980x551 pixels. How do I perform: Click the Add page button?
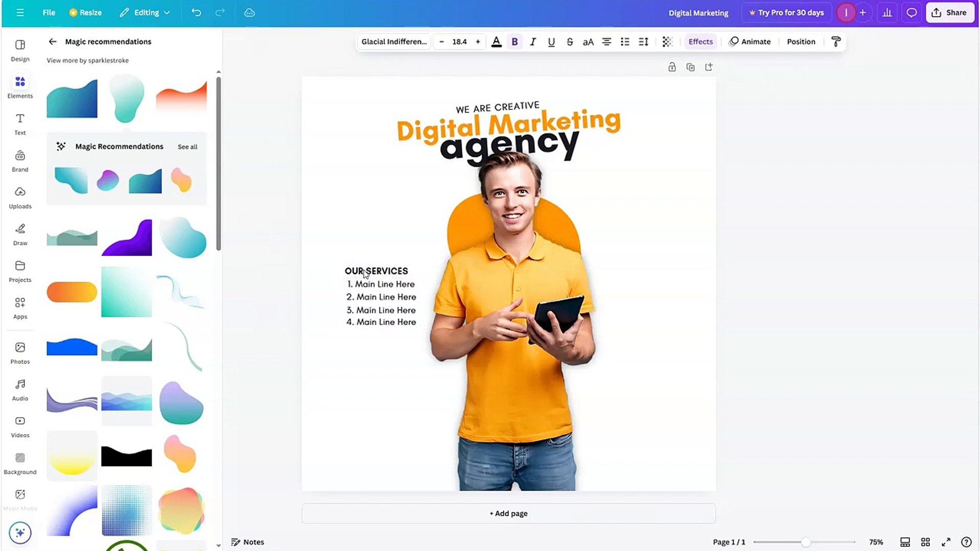tap(508, 513)
